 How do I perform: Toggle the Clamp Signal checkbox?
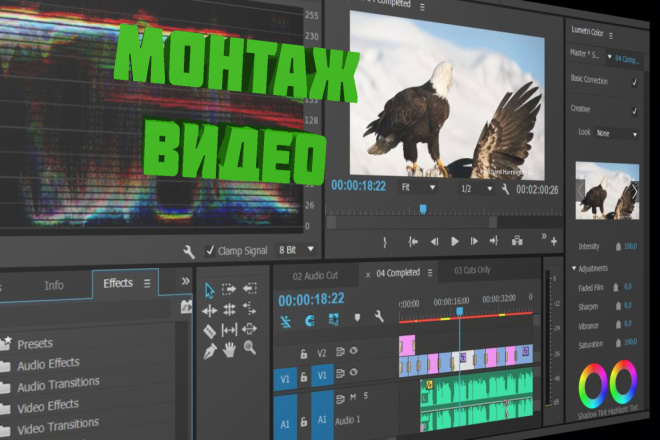tap(210, 251)
